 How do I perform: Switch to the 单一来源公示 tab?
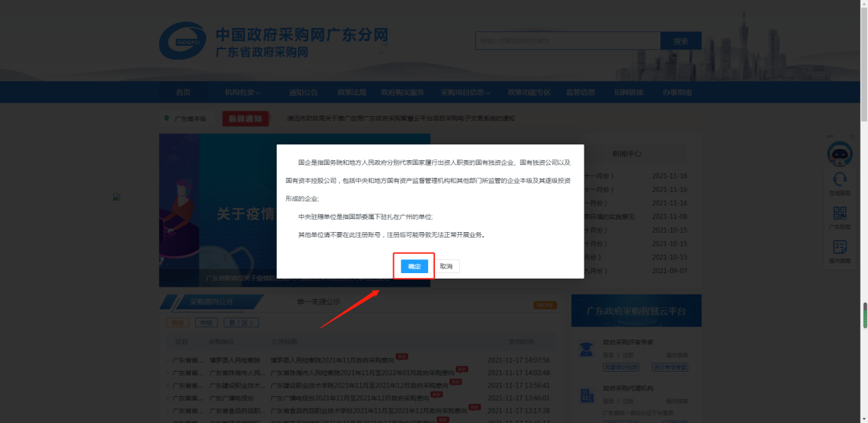pos(319,302)
